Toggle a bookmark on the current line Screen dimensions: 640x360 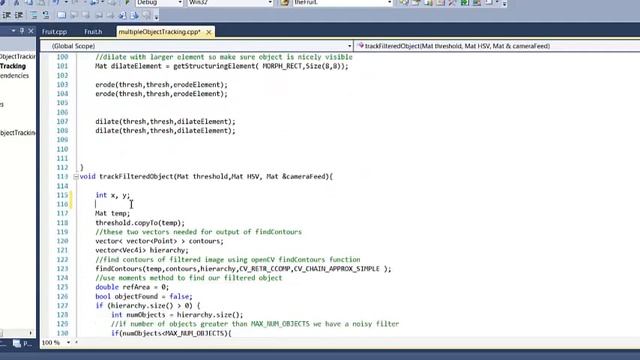click(61, 16)
